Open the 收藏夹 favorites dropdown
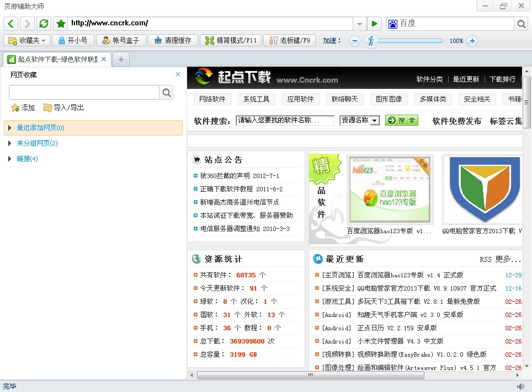The height and width of the screenshot is (392, 532). click(27, 41)
